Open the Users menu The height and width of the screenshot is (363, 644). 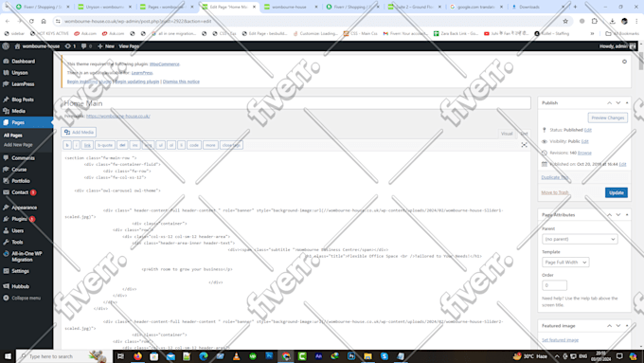click(x=18, y=230)
